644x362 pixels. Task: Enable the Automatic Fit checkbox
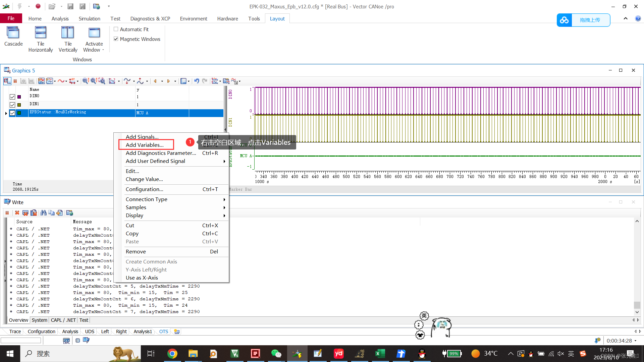pos(116,29)
